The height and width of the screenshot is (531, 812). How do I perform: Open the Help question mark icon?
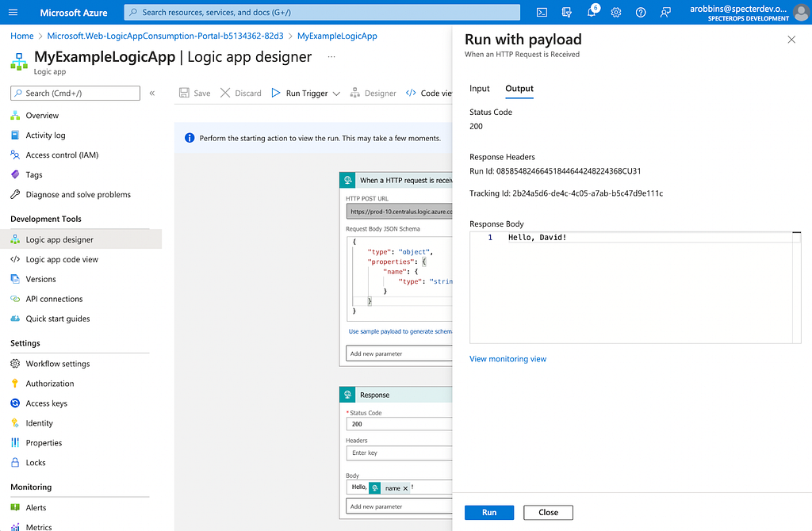pyautogui.click(x=641, y=13)
